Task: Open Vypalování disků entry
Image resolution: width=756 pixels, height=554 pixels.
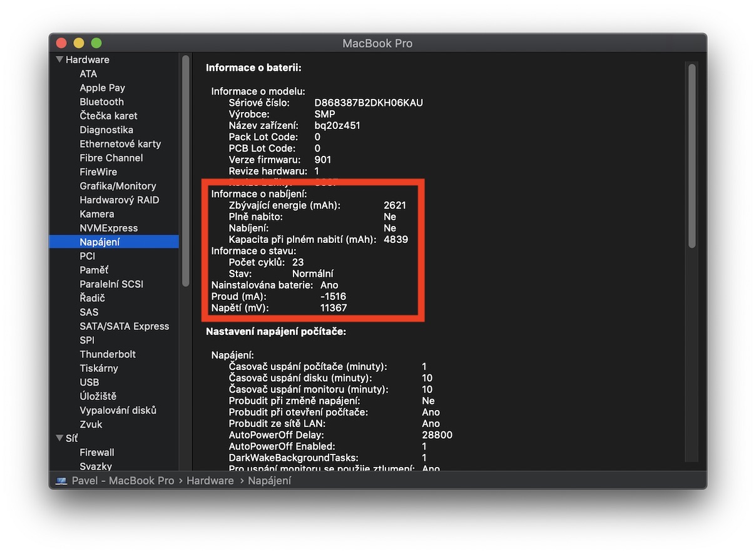Action: coord(118,410)
